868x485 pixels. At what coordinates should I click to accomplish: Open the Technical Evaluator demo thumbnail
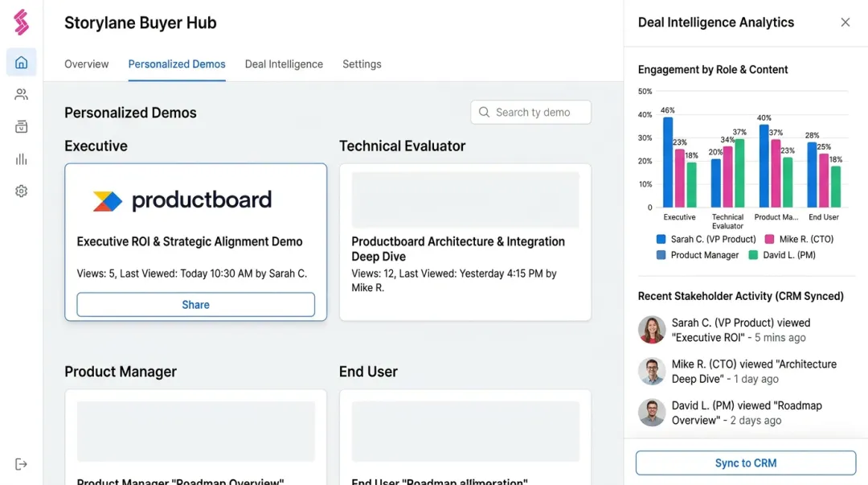point(465,200)
